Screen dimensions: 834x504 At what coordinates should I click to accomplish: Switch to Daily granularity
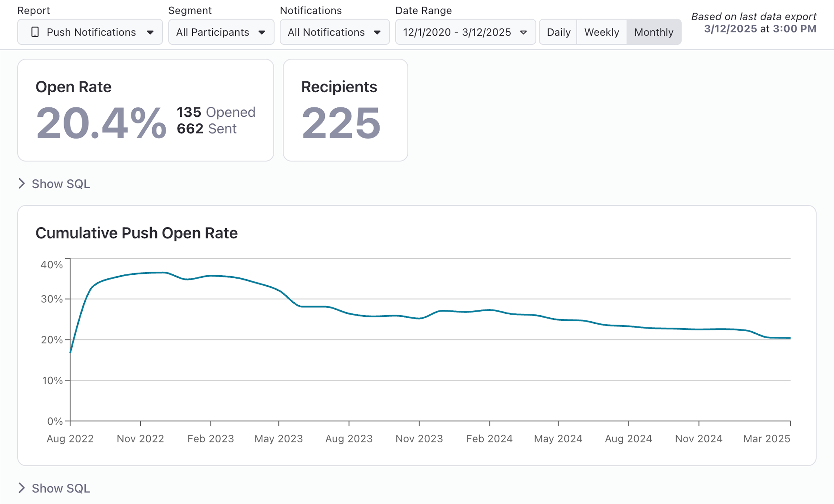tap(558, 32)
